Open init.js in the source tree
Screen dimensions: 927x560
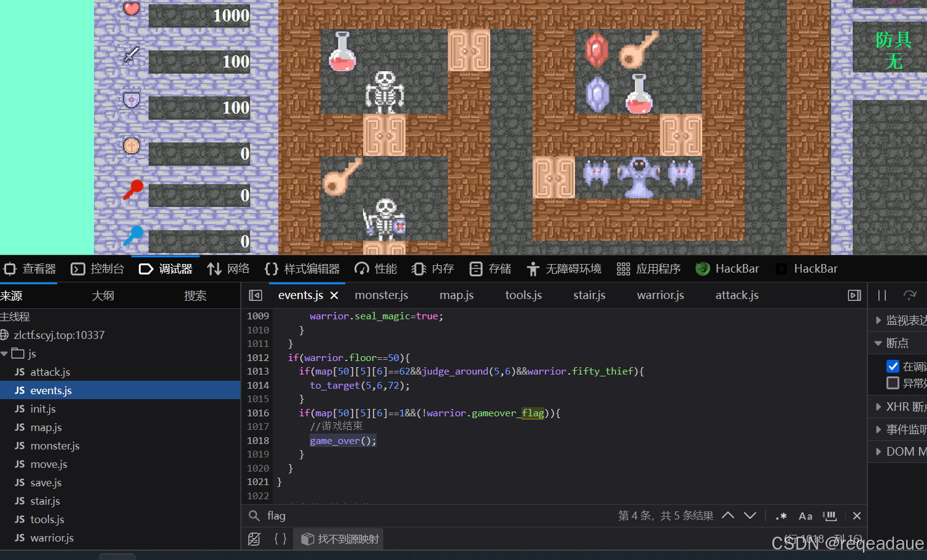tap(43, 409)
